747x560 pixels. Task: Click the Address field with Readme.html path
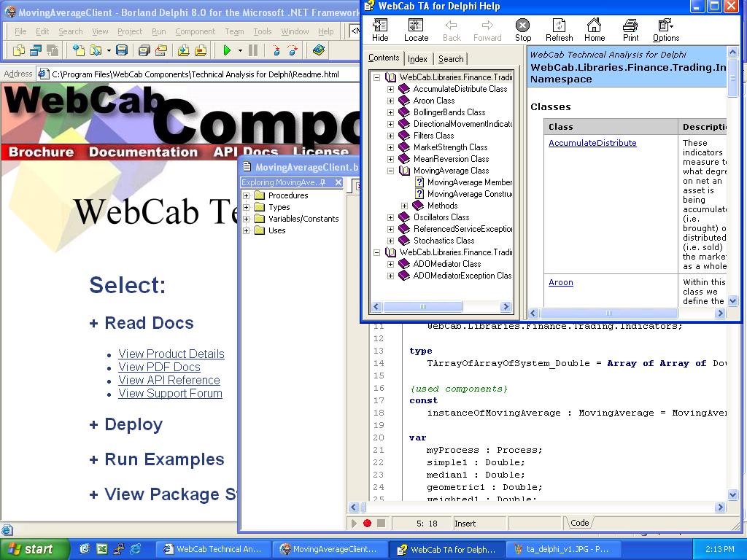(197, 74)
